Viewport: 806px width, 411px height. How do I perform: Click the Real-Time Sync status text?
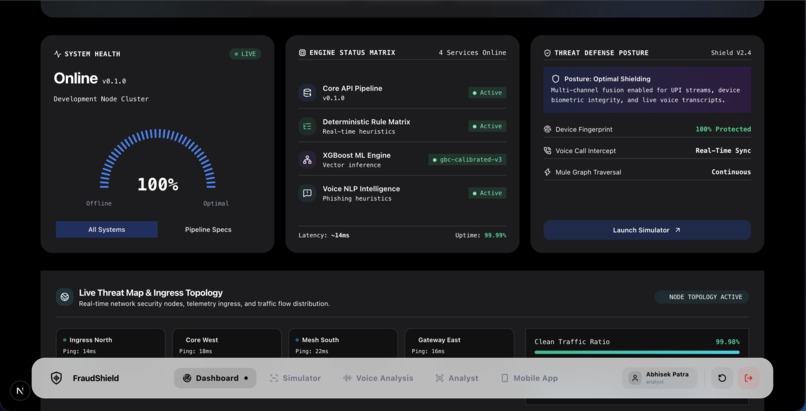723,151
